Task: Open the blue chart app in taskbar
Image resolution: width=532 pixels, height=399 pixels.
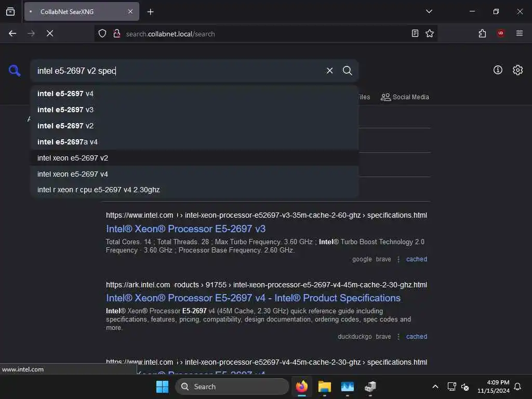Action: click(x=347, y=387)
